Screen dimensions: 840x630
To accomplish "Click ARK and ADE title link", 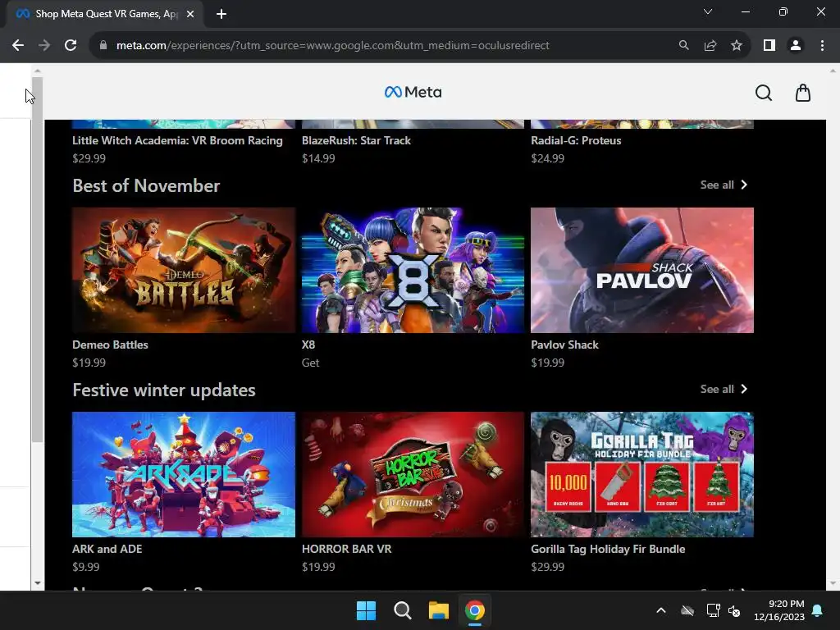I will 107,549.
